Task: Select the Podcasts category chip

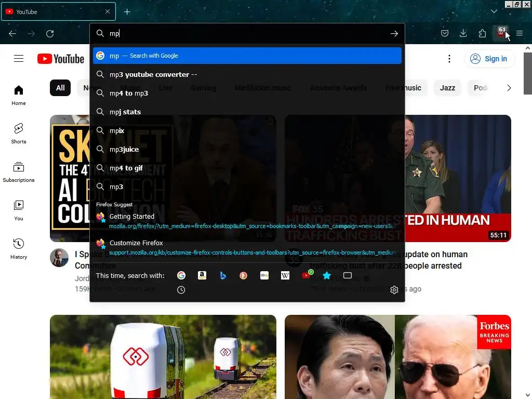Action: click(481, 88)
